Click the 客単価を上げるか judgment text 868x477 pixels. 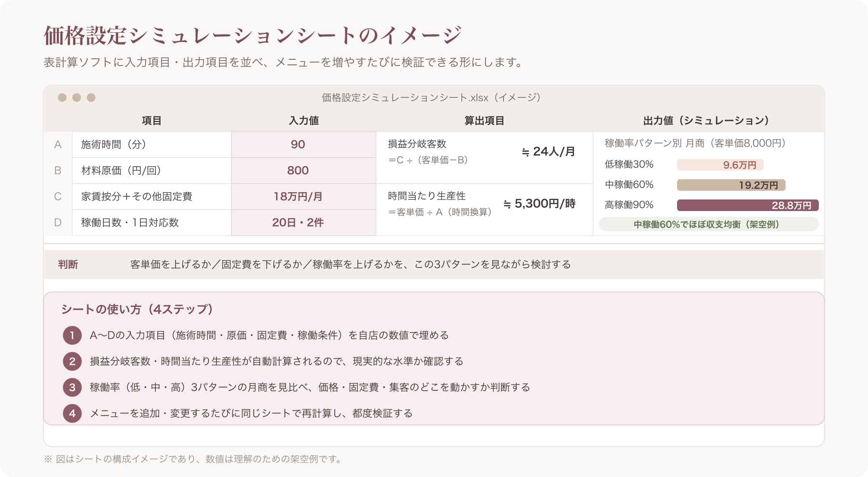tap(351, 265)
